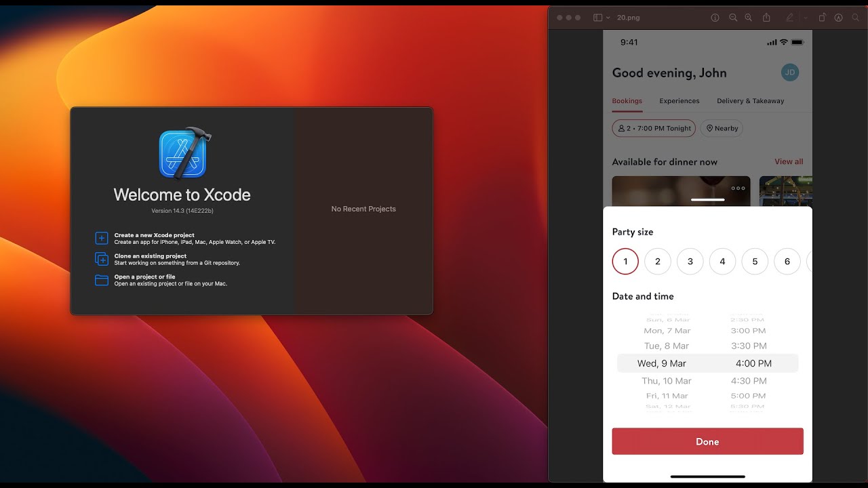The height and width of the screenshot is (488, 868).
Task: Click the 20.png window title
Action: pyautogui.click(x=629, y=18)
